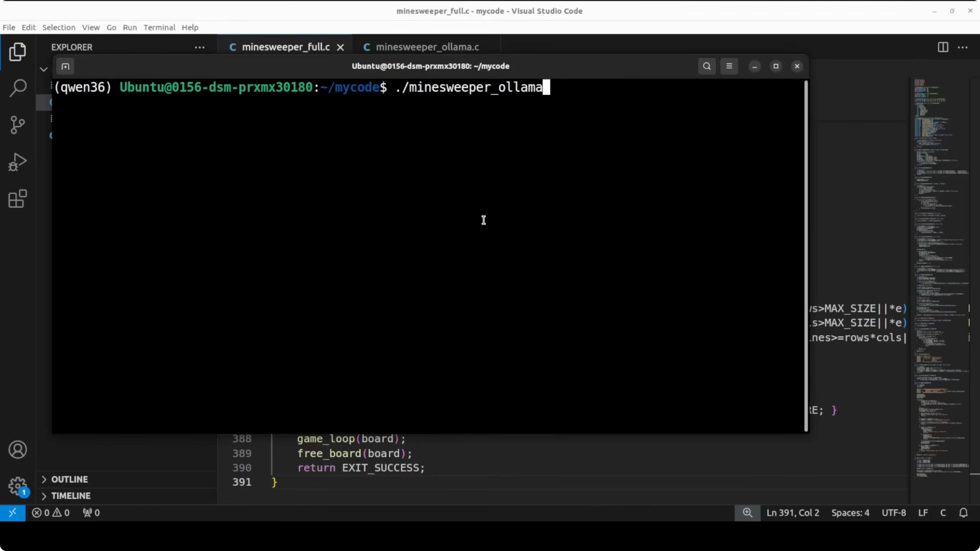The height and width of the screenshot is (551, 980).
Task: Click the Spaces: 4 indentation setting
Action: 850,513
